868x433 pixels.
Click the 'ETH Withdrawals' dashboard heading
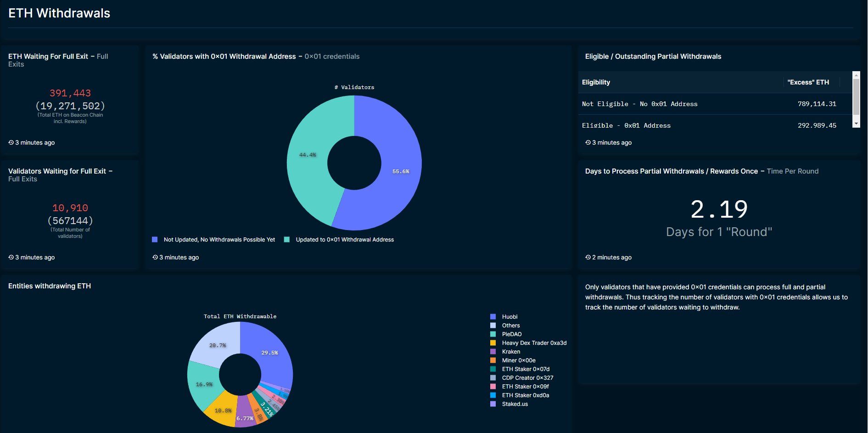pos(59,13)
